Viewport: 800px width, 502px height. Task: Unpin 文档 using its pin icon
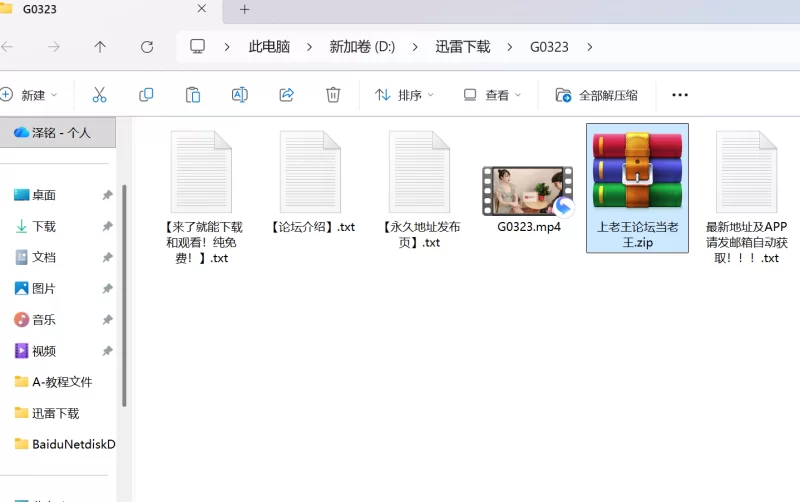point(107,257)
